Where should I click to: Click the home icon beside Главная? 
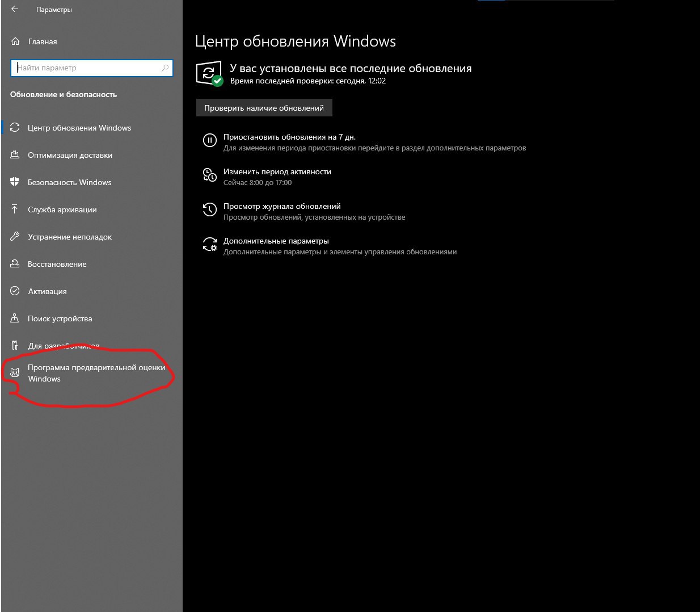coord(15,41)
